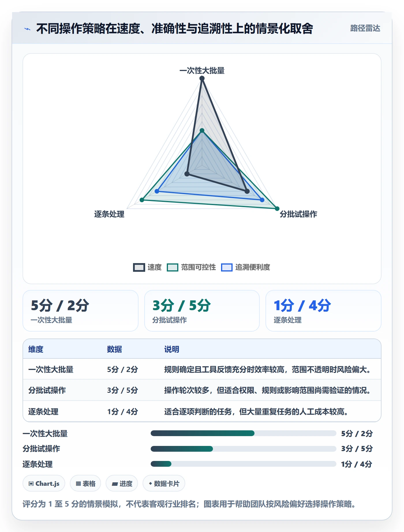Viewport: 404px width, 532px height.
Task: Click the 数据卡片 tag chip
Action: tap(164, 483)
